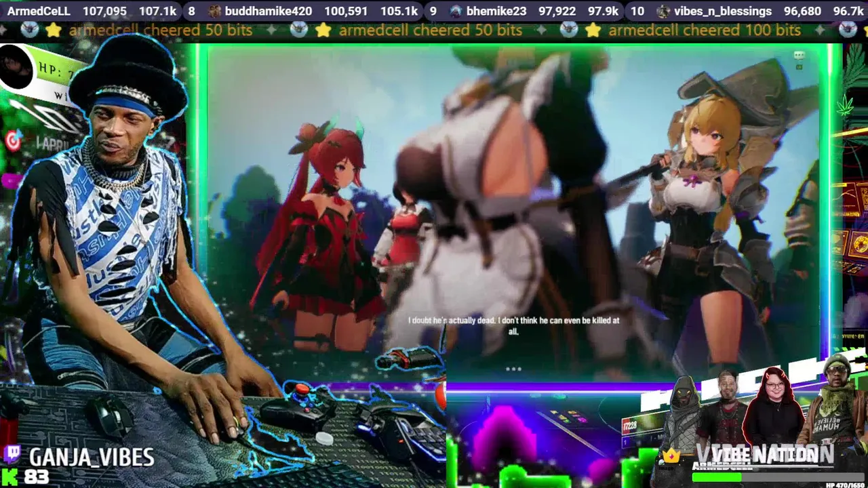Click the '100,591' score value
This screenshot has width=868, height=488.
pos(346,11)
